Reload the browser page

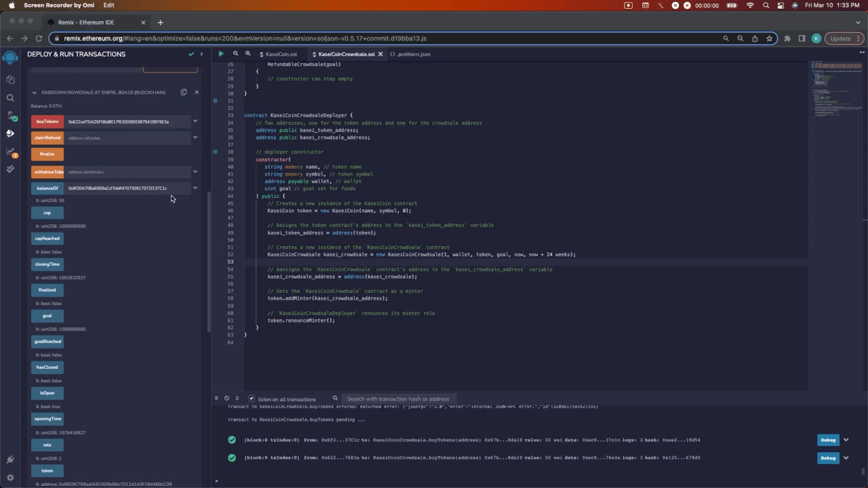click(39, 39)
